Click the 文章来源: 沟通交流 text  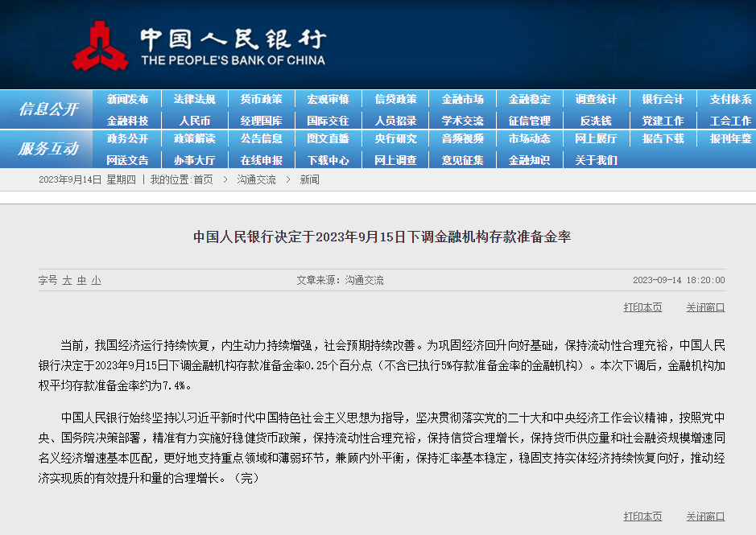click(340, 281)
